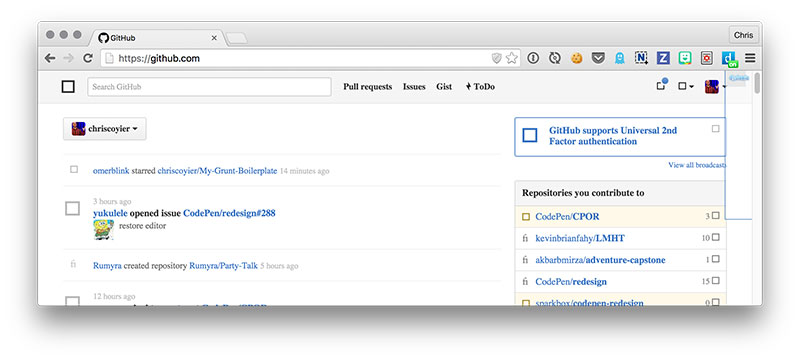Save page with the Pocket extension
The width and height of the screenshot is (800, 360).
coord(598,58)
